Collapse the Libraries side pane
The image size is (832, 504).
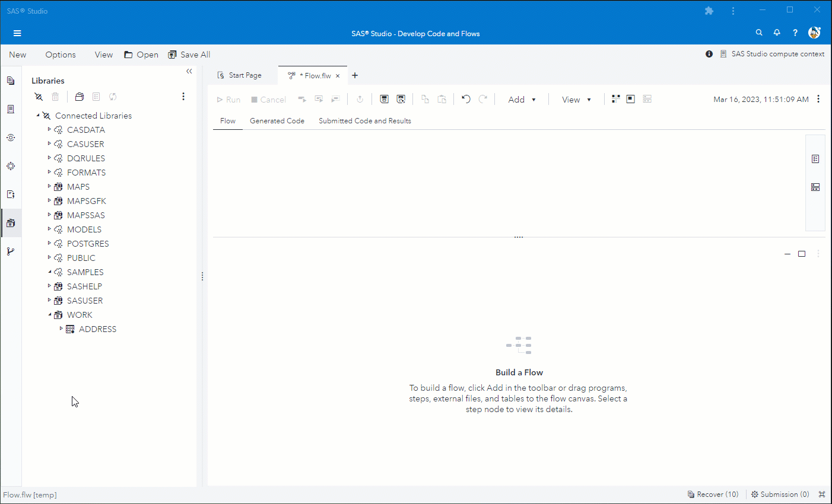point(189,71)
